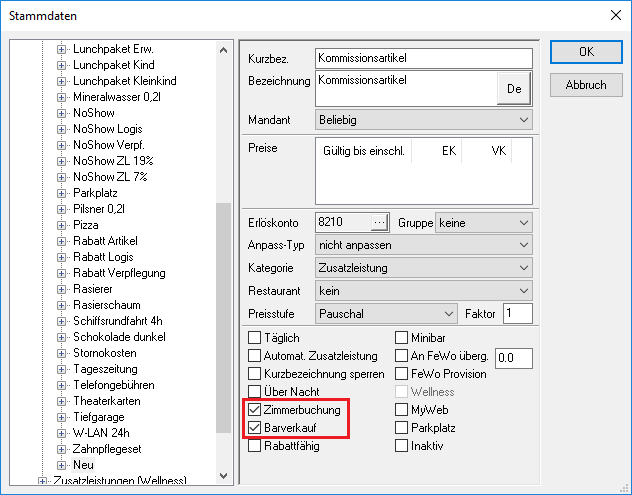The width and height of the screenshot is (632, 495).
Task: Select NoShow Verpf. in the list
Action: click(109, 145)
